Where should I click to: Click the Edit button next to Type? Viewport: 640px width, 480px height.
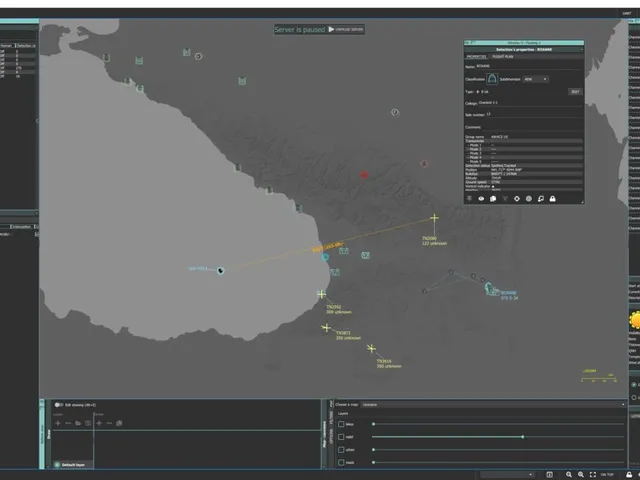pos(575,92)
